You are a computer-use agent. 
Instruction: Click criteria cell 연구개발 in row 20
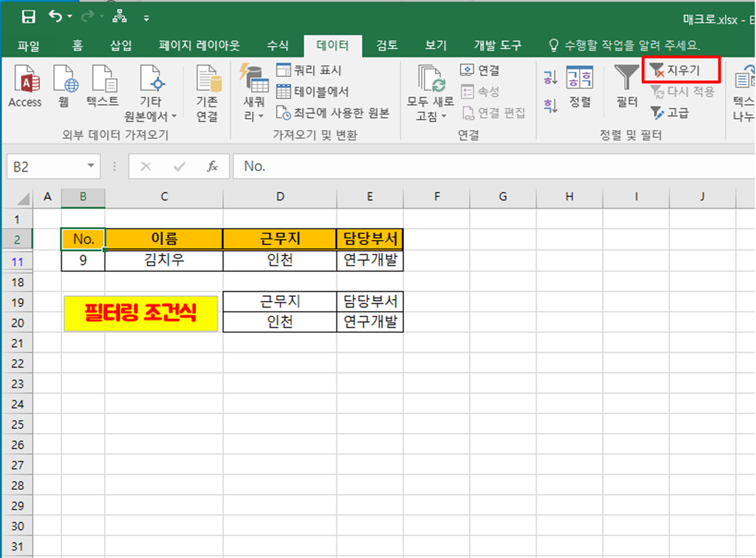(x=370, y=322)
